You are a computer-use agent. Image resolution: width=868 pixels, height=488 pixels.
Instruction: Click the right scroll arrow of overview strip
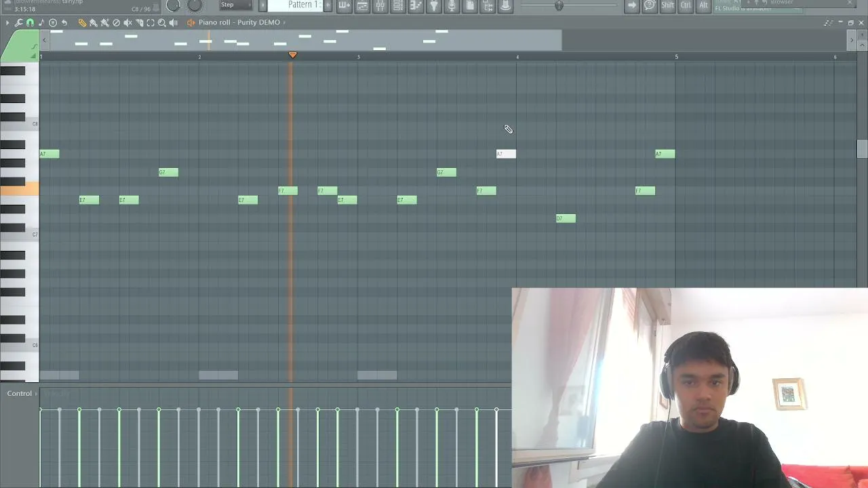point(852,40)
